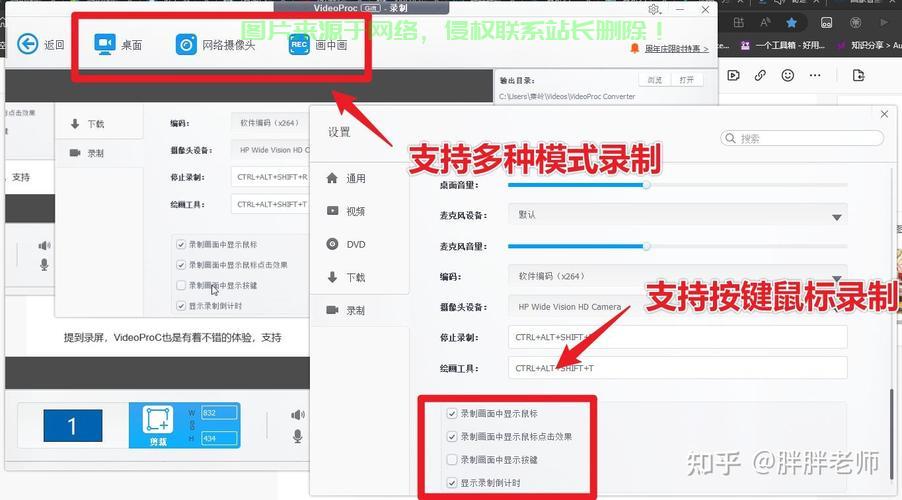Click the document import icon in editor toolbar
Screen dimensions: 902x500
[858, 75]
